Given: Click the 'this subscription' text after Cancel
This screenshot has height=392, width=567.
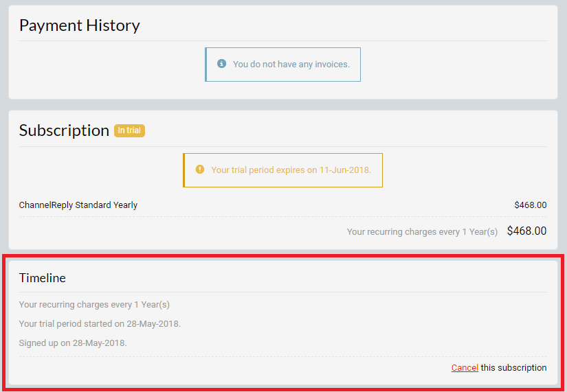Looking at the screenshot, I should point(513,368).
